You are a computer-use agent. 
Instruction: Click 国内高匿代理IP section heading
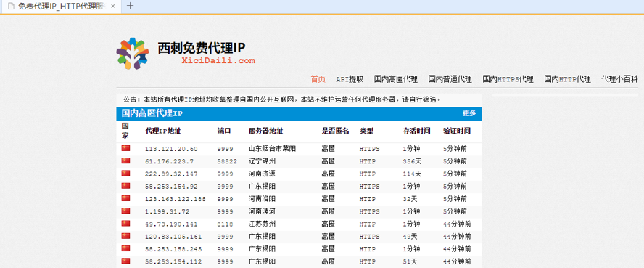tap(152, 113)
